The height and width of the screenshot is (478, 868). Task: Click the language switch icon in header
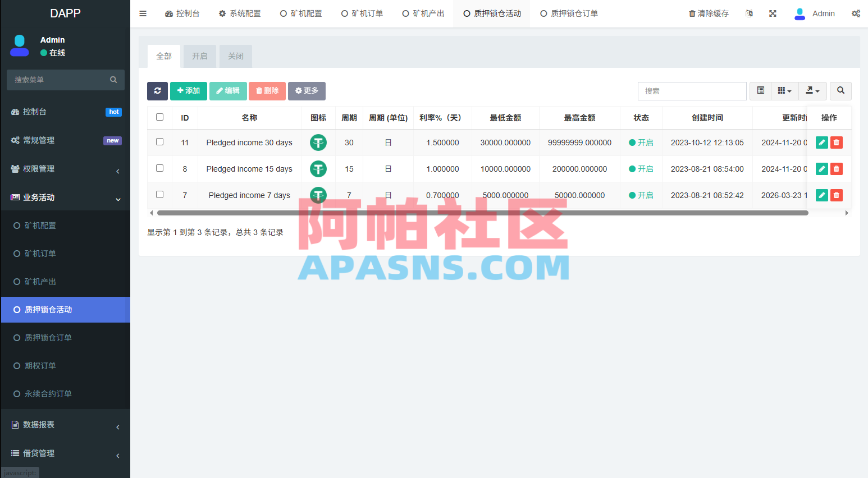[749, 13]
